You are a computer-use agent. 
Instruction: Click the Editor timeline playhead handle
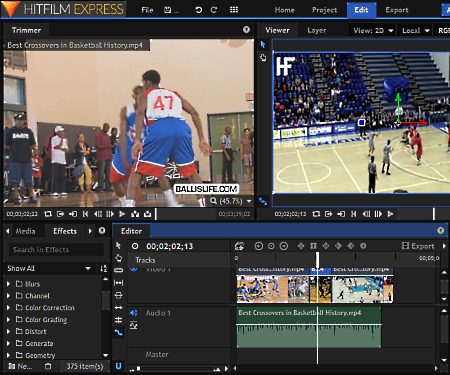coord(317,260)
